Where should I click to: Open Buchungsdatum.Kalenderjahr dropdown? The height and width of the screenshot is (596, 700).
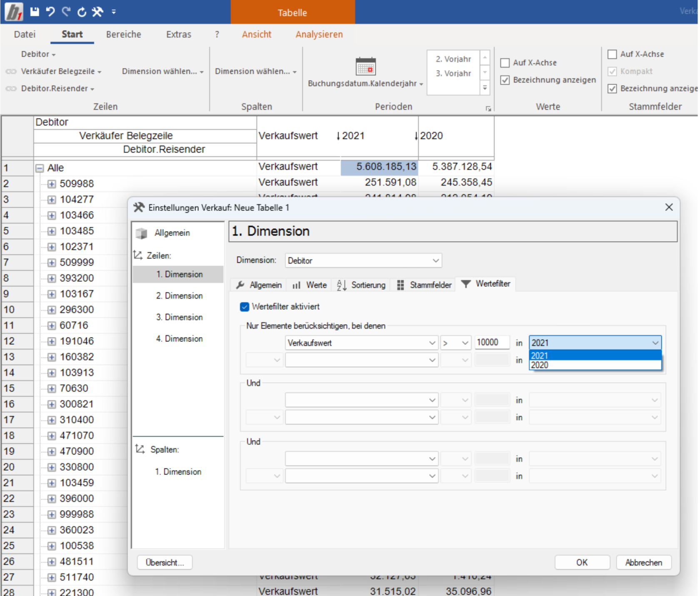tap(365, 84)
